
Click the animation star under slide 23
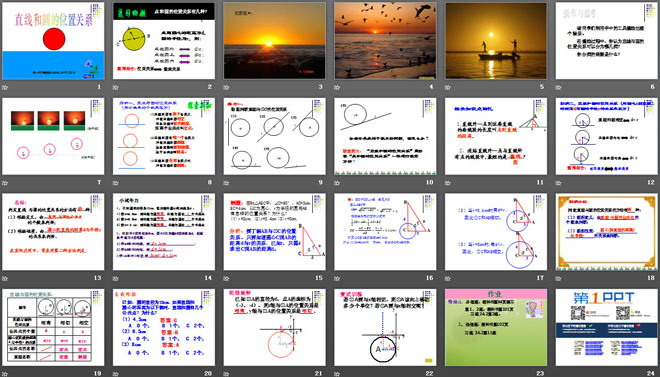[x=448, y=373]
